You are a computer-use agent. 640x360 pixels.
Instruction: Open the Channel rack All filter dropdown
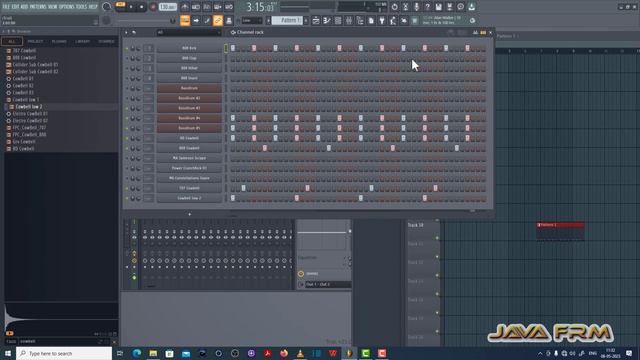click(189, 32)
